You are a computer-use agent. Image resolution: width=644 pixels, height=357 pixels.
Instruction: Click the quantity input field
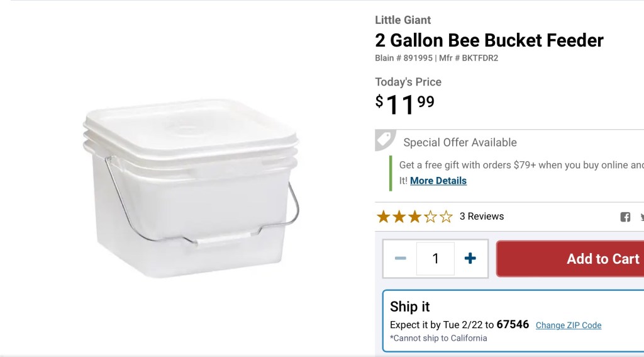click(435, 258)
